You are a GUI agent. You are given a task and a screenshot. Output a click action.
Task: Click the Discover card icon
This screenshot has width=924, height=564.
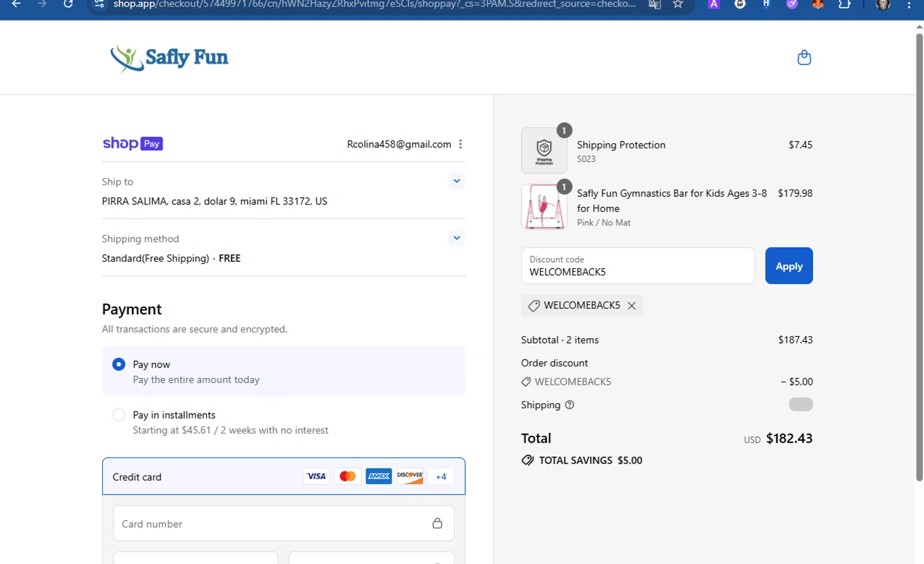[x=410, y=477]
